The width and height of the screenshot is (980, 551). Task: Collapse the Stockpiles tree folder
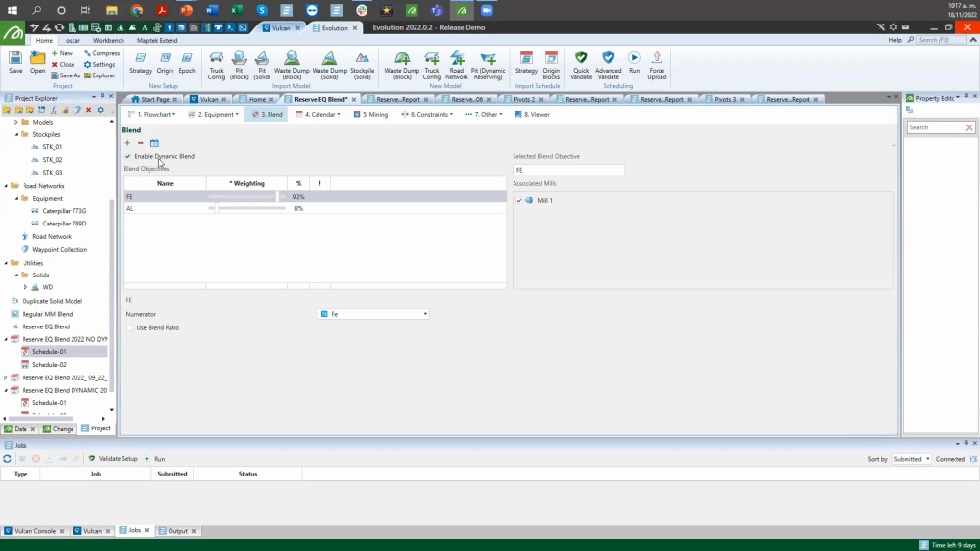17,134
